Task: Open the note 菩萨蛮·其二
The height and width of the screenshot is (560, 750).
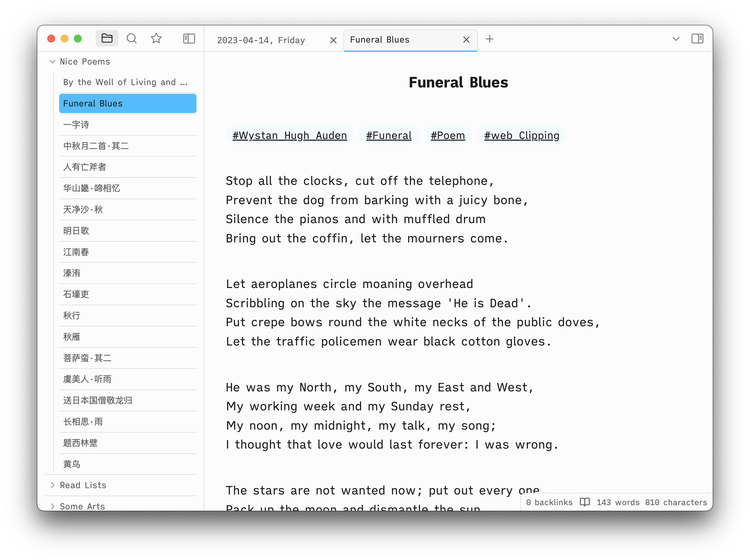Action: point(127,358)
